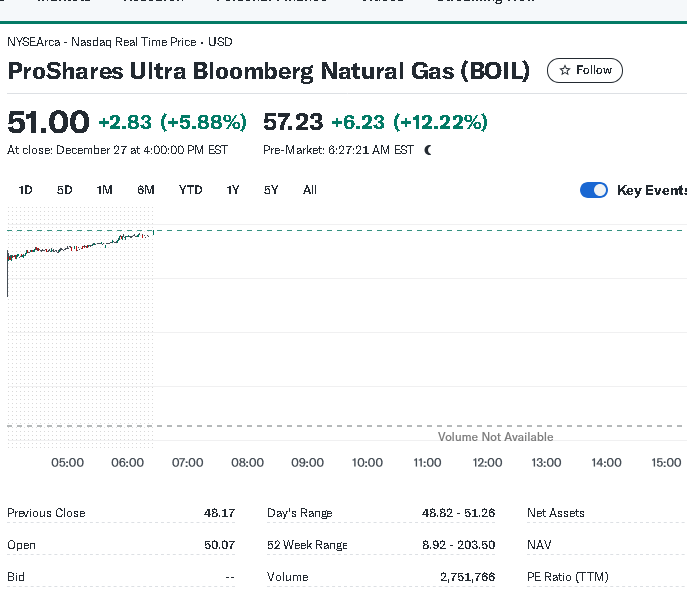Click the Day's Range value 48.82 - 51.26
Image resolution: width=687 pixels, height=589 pixels.
pos(458,513)
